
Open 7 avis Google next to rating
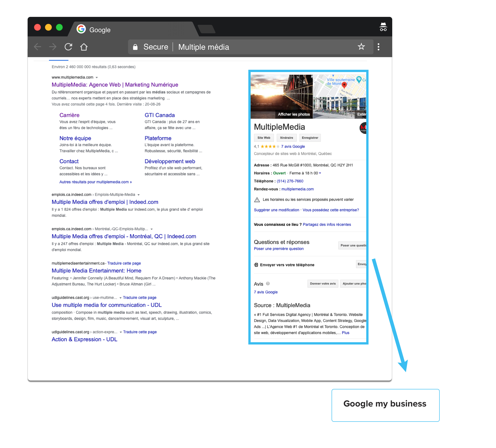click(x=293, y=146)
